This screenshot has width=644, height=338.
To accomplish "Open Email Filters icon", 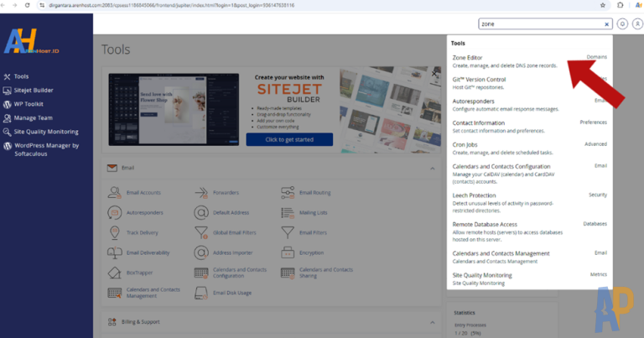I will pos(288,233).
